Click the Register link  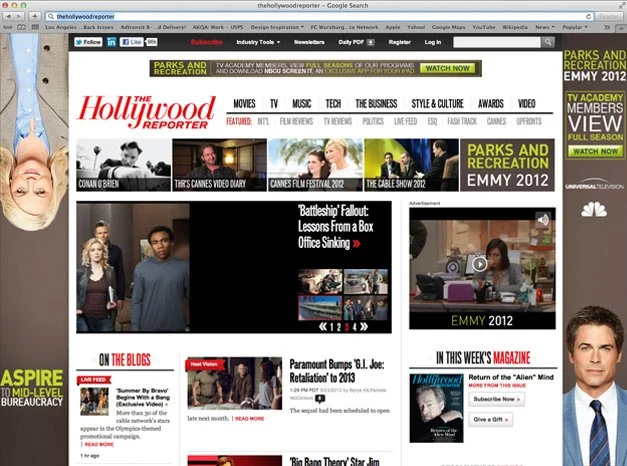(399, 42)
